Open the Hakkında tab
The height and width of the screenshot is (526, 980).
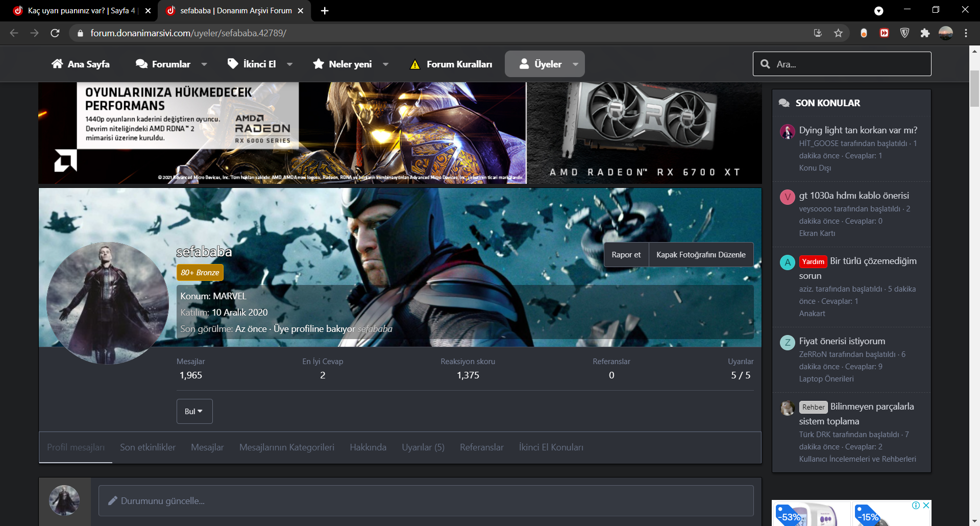coord(368,447)
